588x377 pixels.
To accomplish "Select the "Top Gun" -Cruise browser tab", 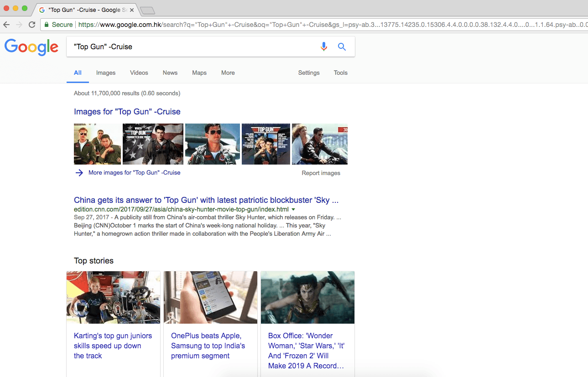I will pyautogui.click(x=86, y=10).
